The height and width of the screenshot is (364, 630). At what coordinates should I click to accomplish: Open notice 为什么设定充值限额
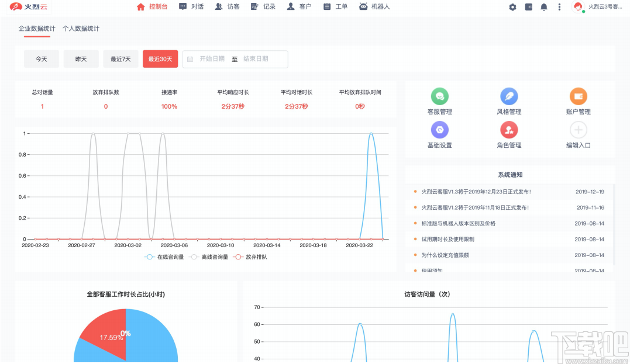pos(445,255)
